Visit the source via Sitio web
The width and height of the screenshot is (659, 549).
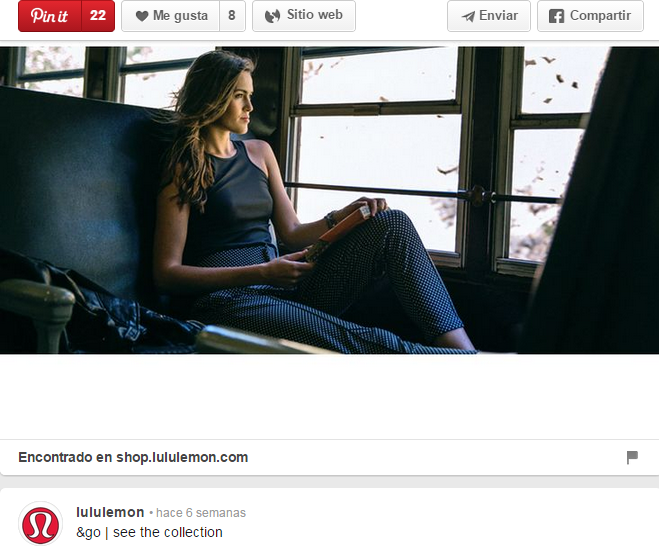coord(304,16)
